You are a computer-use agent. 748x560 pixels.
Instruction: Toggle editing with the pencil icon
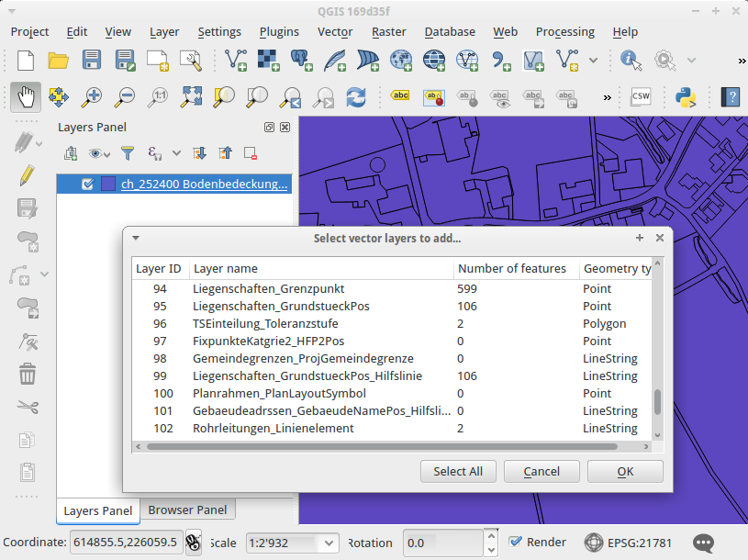click(x=27, y=175)
